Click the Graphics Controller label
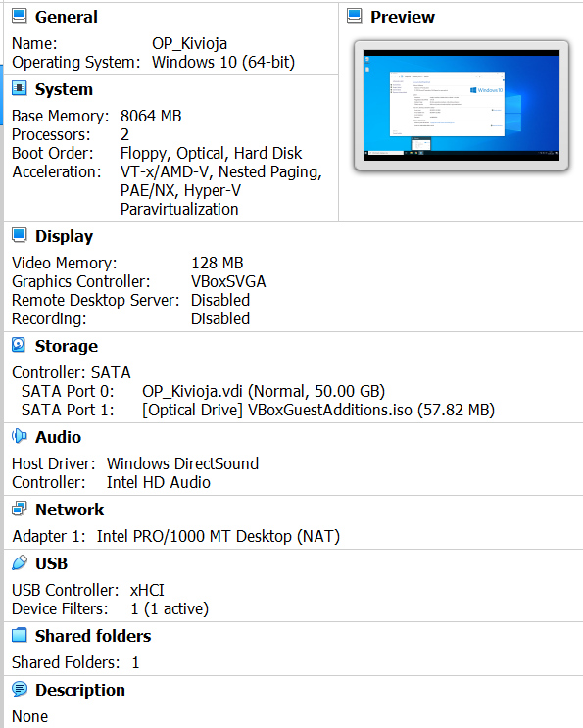The image size is (583, 728). [81, 281]
